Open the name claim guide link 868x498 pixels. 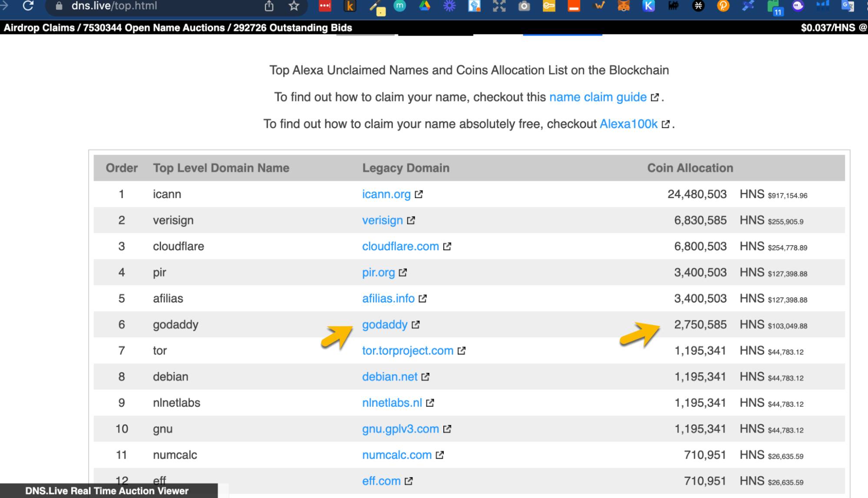tap(598, 97)
